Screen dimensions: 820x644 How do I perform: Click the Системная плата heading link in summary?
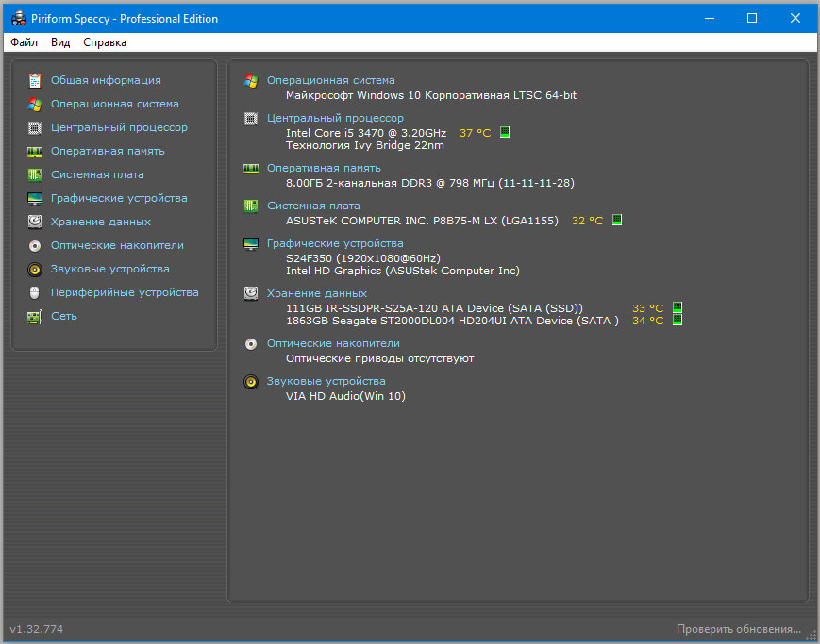[313, 206]
